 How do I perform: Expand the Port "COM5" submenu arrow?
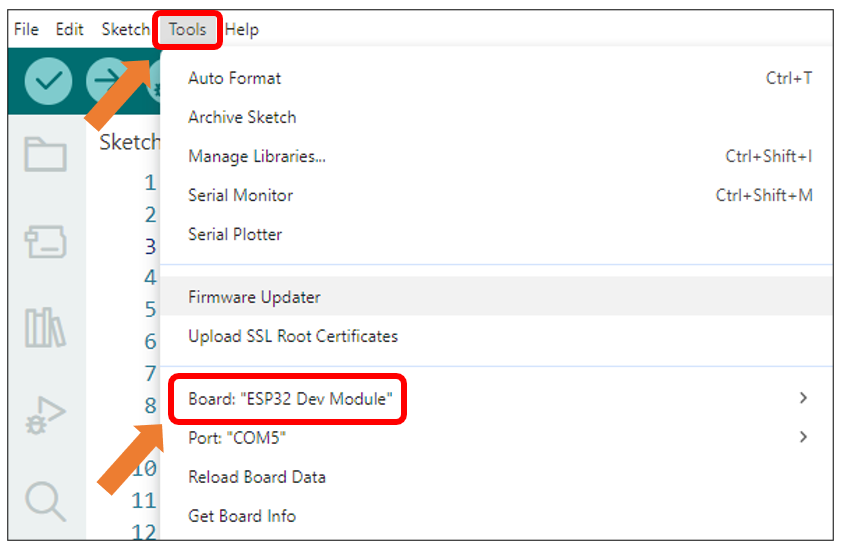click(x=803, y=437)
